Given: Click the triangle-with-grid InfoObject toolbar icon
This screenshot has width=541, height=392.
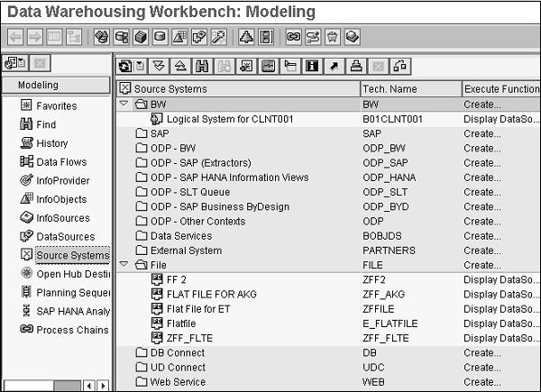Looking at the screenshot, I should coord(179,37).
